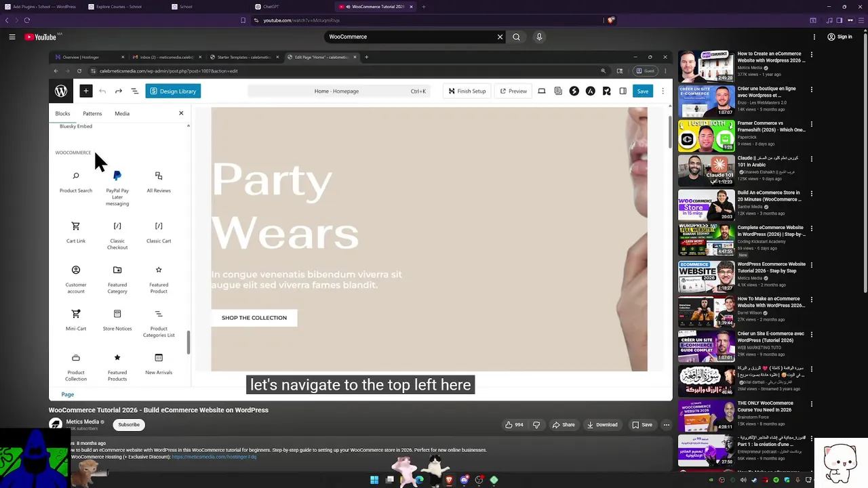Open Framer Commerce vs Frameshift video

[x=772, y=127]
